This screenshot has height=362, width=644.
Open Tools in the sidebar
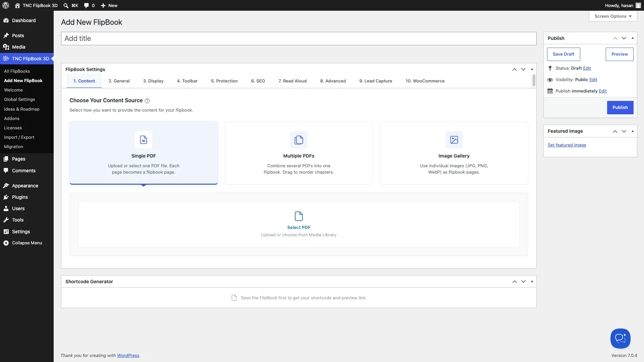pyautogui.click(x=27, y=220)
